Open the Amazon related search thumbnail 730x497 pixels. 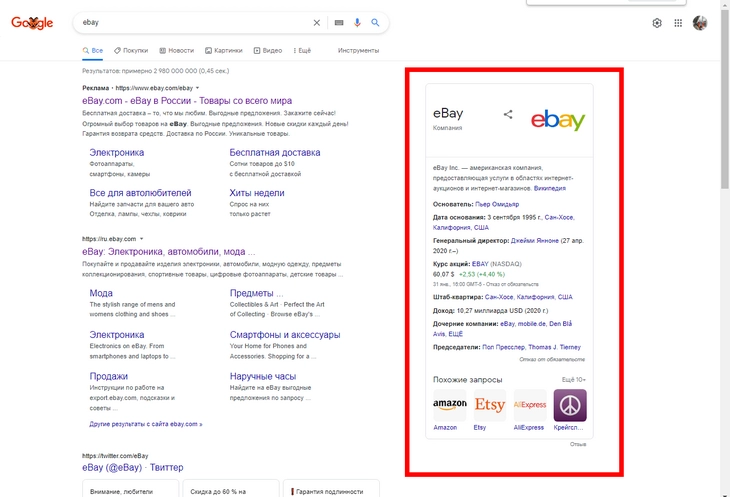[x=449, y=405]
